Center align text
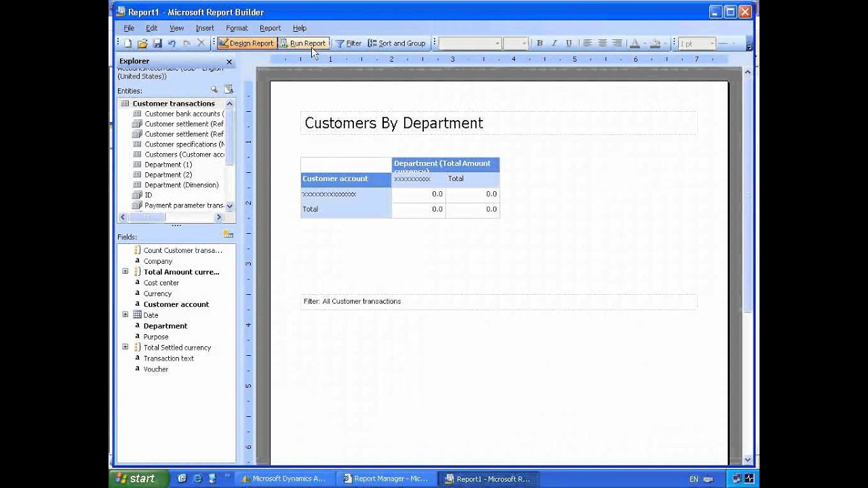The height and width of the screenshot is (488, 868). tap(602, 43)
